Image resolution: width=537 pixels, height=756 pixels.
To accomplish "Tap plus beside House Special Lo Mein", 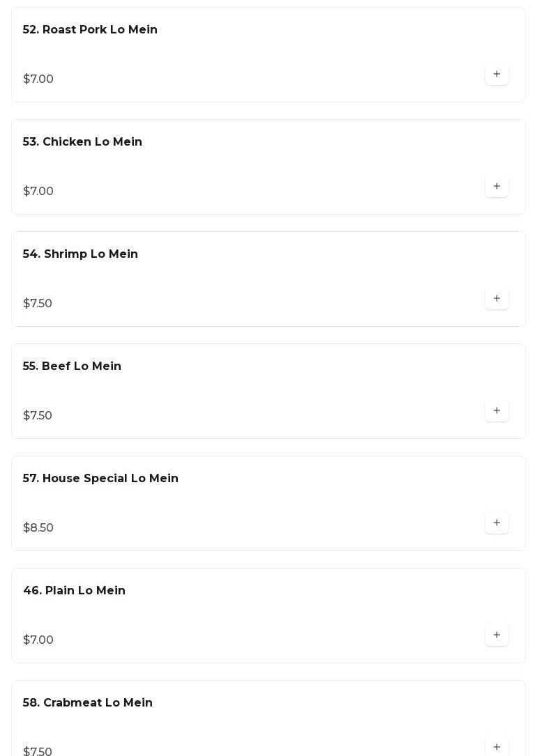I will 497,523.
